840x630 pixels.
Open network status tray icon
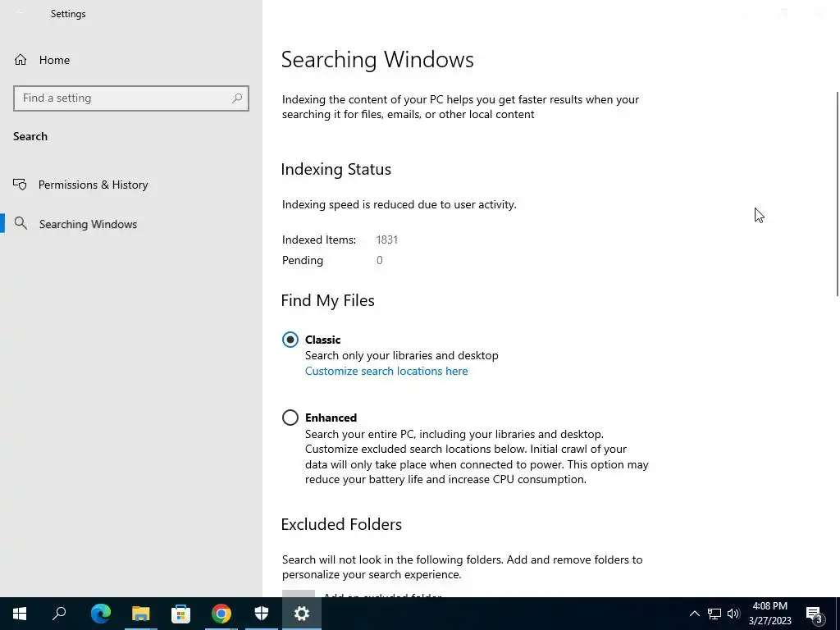pos(714,614)
